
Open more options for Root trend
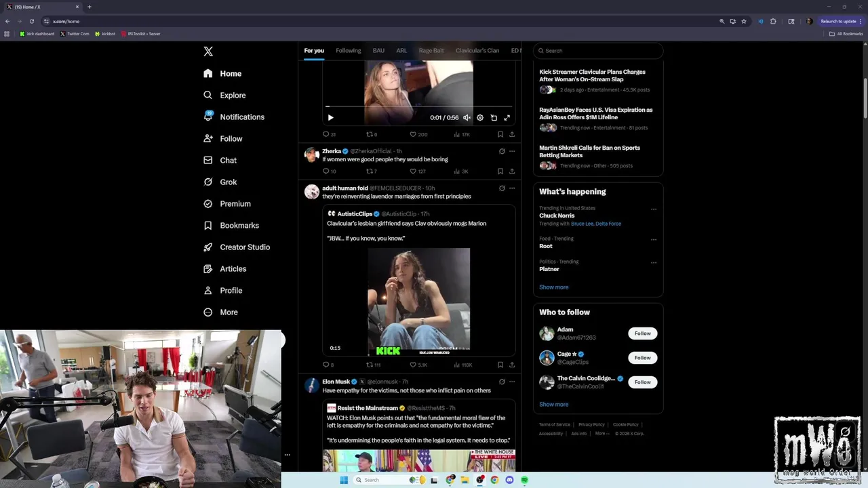(x=654, y=239)
